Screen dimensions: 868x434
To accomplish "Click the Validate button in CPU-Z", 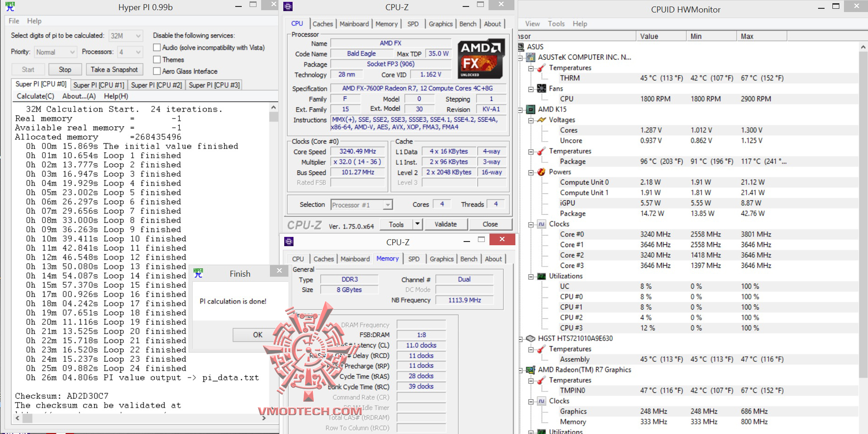I will (446, 224).
